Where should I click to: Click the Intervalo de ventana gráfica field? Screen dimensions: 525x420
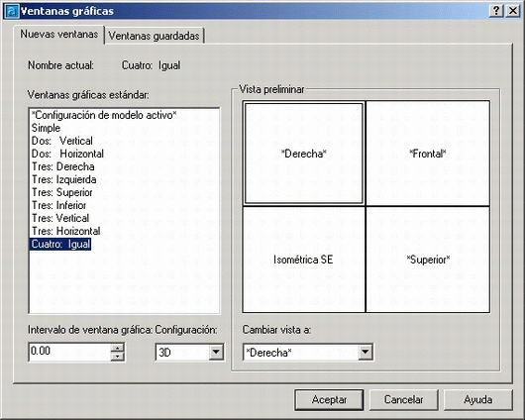click(x=70, y=352)
